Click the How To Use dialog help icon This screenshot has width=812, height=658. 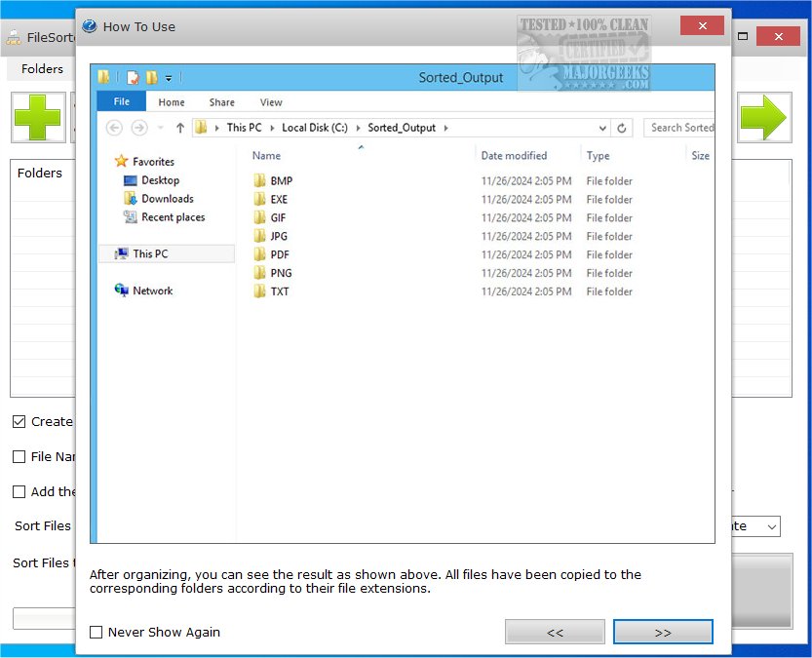coord(90,26)
